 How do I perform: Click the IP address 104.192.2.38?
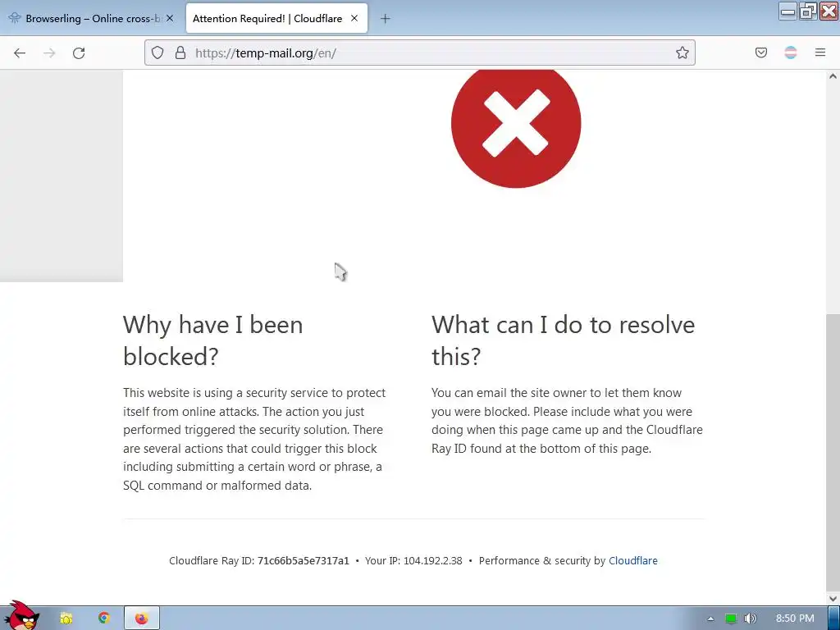tap(433, 561)
